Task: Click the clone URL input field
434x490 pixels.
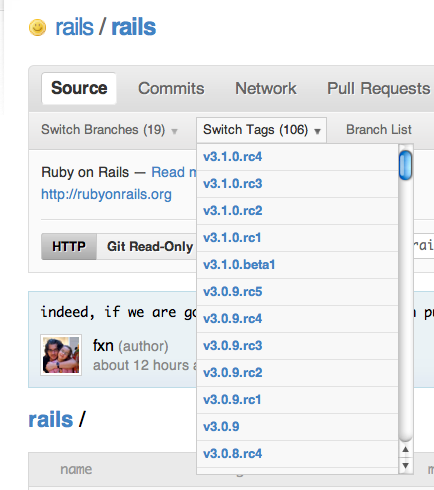Action: pos(423,246)
